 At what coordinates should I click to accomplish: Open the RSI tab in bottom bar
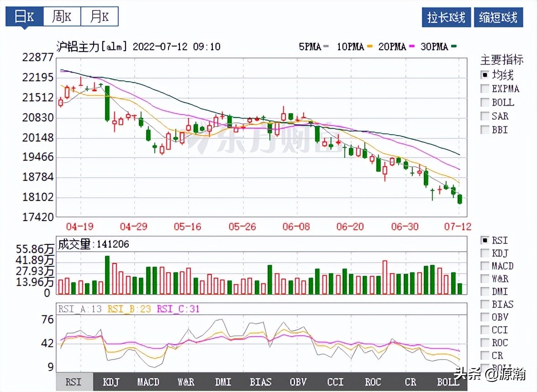pyautogui.click(x=74, y=382)
